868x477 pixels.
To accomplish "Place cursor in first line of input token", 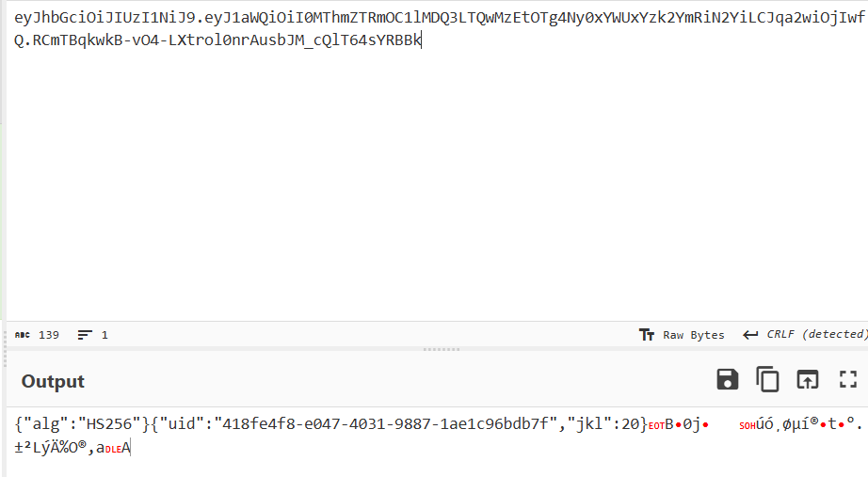I will click(x=440, y=18).
